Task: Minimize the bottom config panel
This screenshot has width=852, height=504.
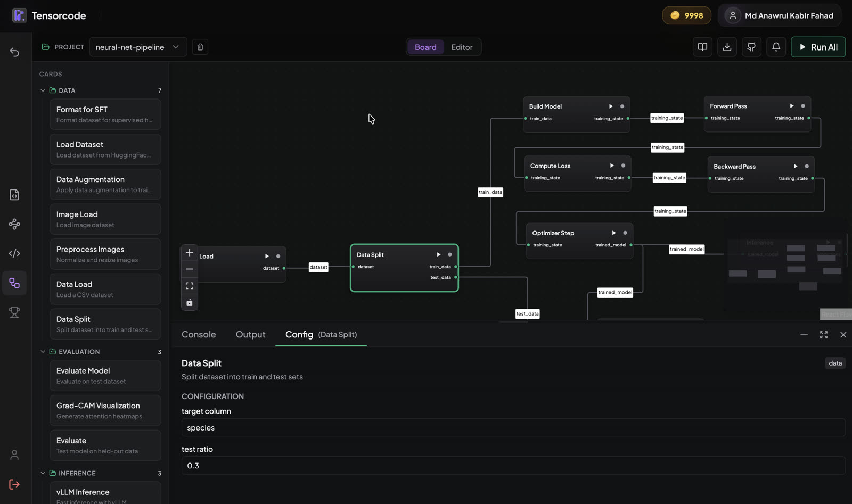Action: tap(804, 335)
